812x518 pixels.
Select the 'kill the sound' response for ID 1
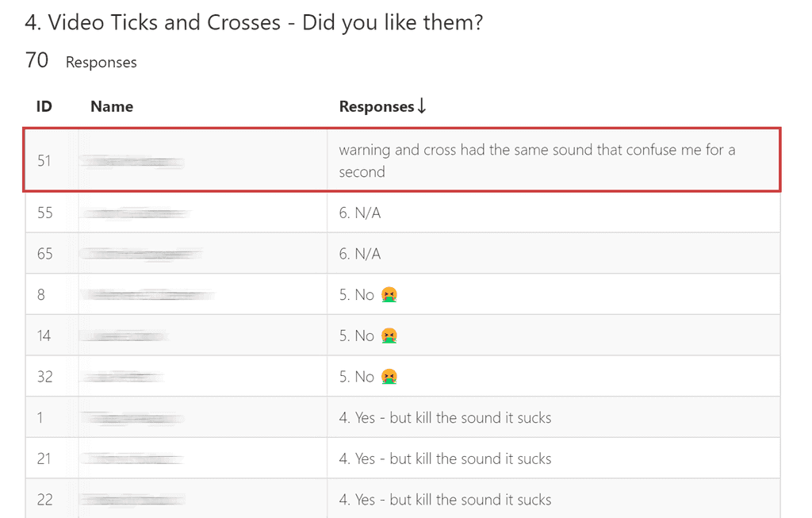pyautogui.click(x=445, y=418)
